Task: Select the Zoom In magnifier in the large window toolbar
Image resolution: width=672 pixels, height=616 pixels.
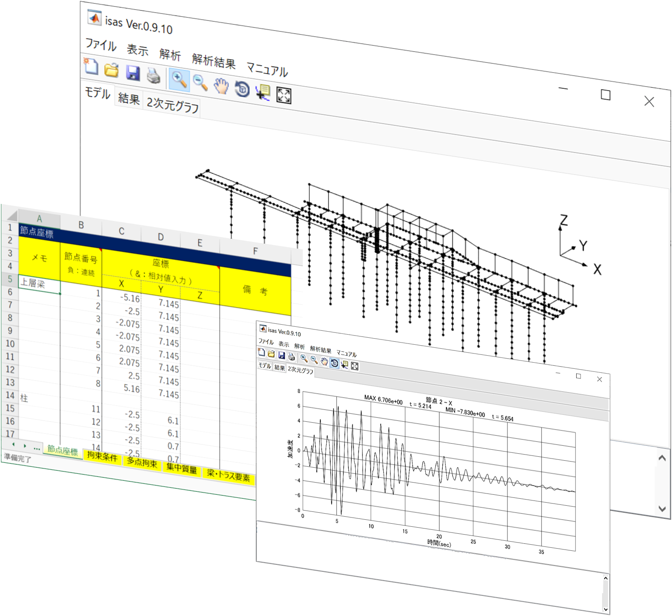Action: (179, 80)
